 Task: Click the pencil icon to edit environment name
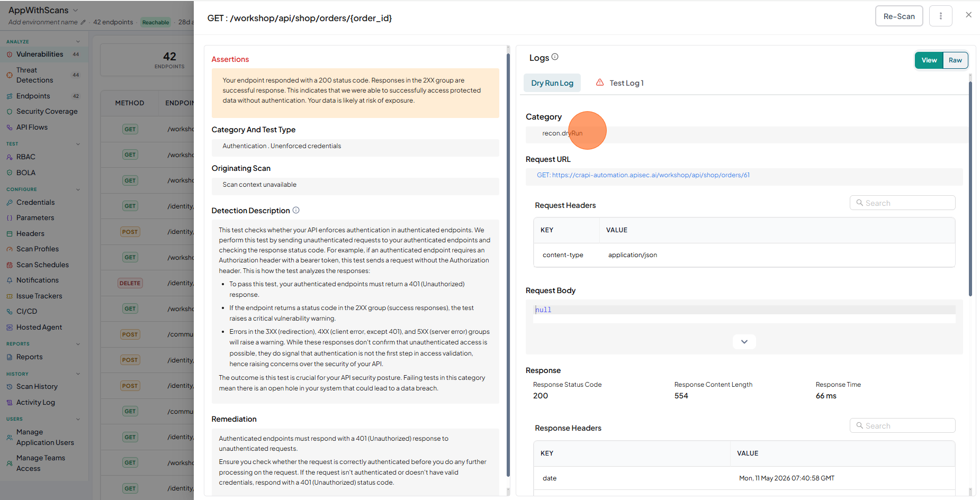[x=83, y=22]
